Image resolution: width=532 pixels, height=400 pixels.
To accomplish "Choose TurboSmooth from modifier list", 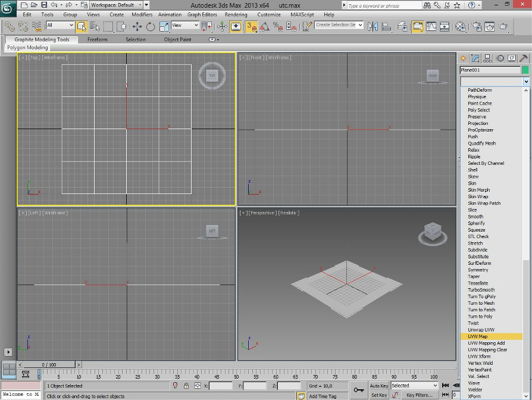I will click(x=481, y=290).
